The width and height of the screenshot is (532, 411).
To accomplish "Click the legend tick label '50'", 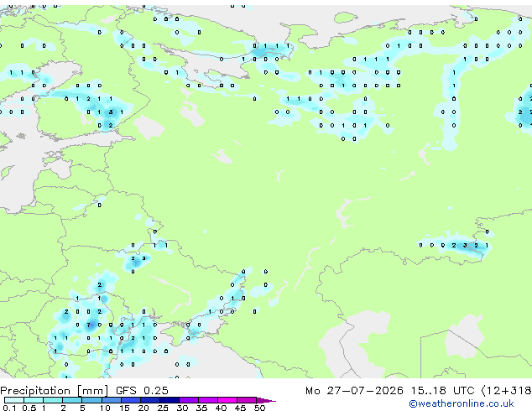I will (x=260, y=408).
